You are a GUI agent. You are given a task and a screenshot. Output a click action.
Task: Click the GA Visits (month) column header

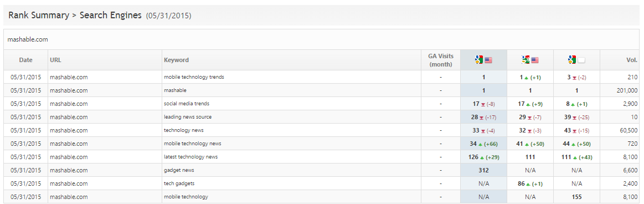(440, 60)
